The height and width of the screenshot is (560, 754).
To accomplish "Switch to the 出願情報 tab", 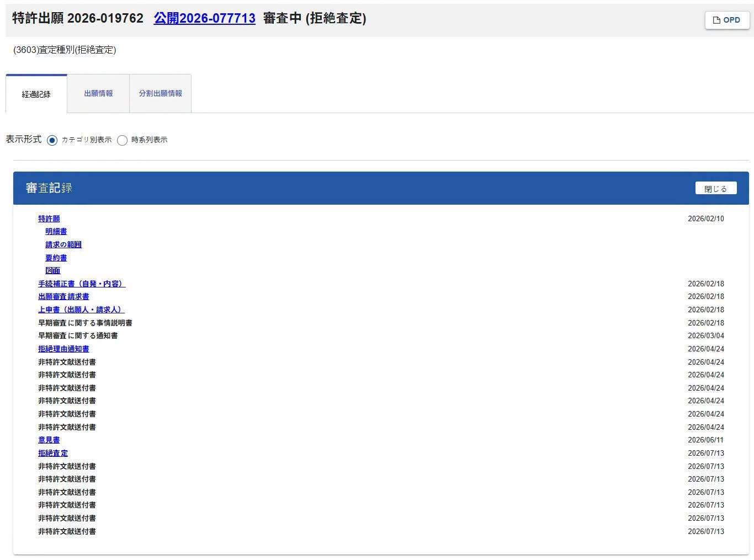I will click(x=98, y=93).
